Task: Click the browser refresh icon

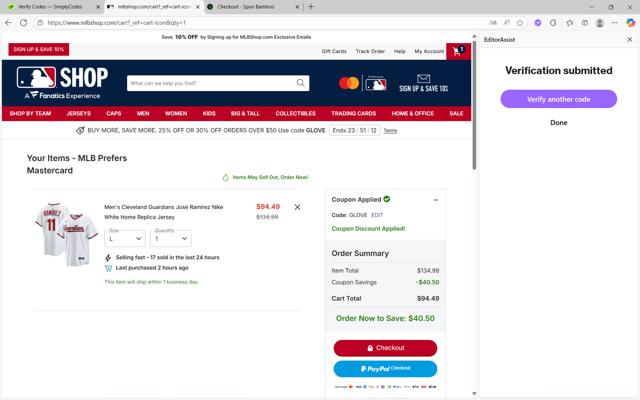Action: click(x=24, y=23)
